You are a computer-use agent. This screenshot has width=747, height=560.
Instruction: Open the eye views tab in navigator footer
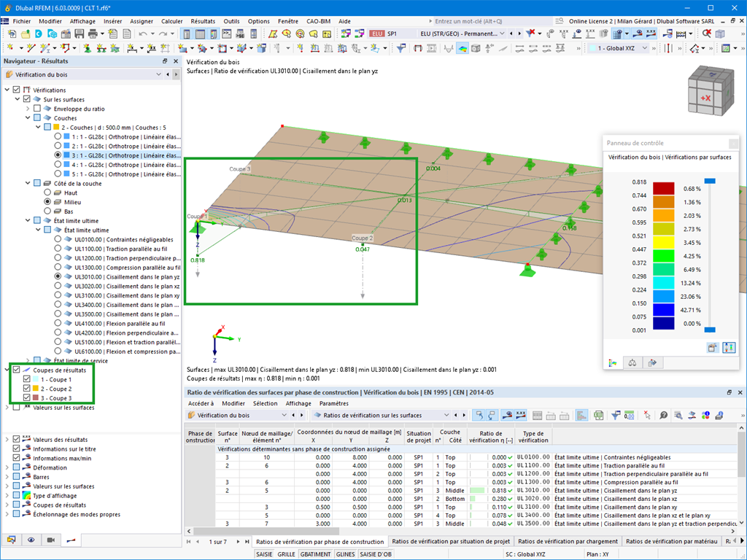tap(31, 540)
